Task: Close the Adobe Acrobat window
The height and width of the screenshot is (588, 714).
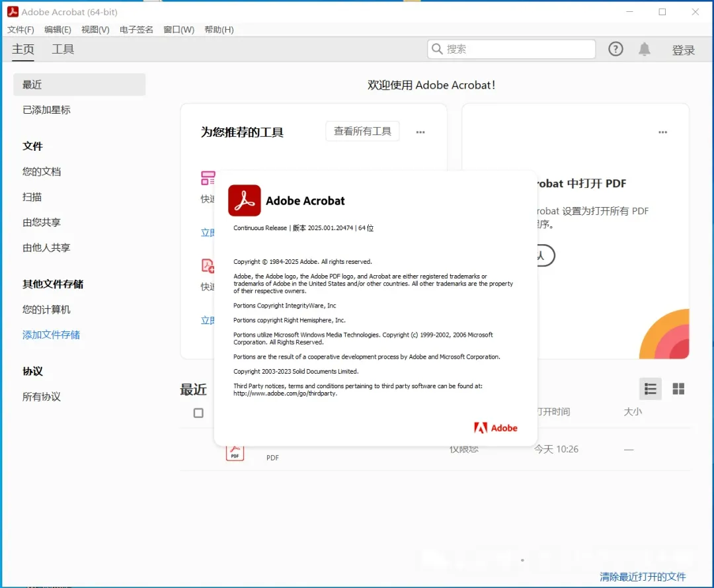Action: tap(695, 12)
